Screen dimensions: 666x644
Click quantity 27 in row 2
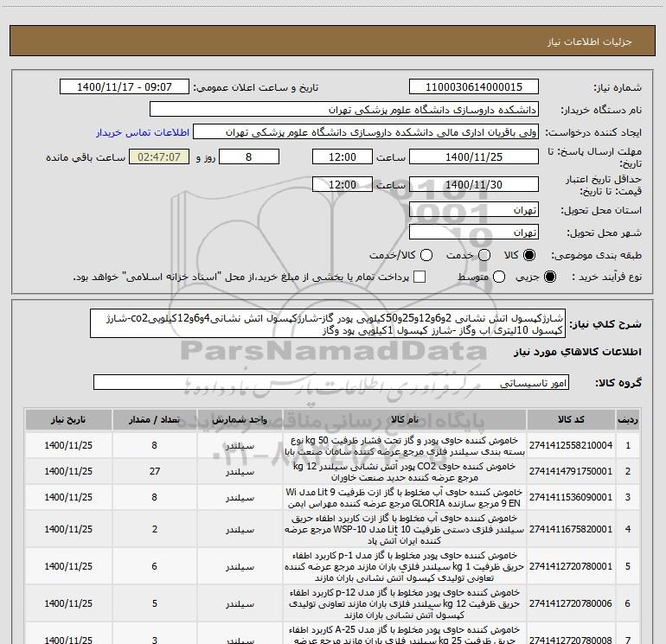(155, 471)
